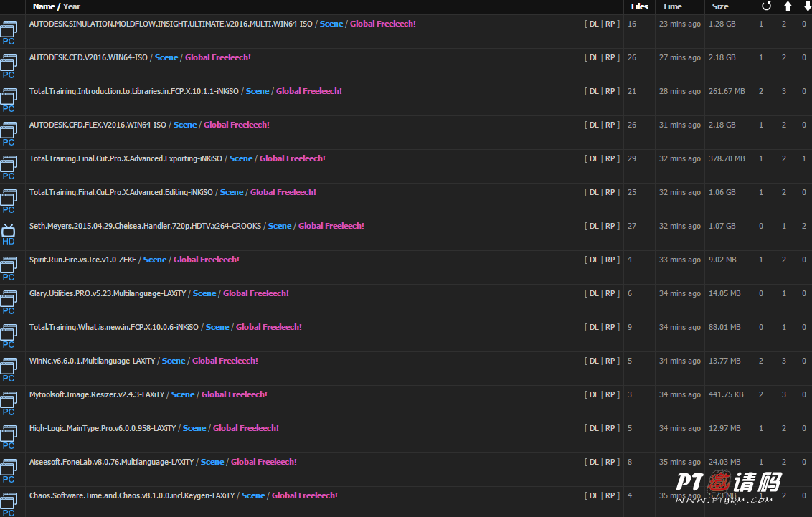The image size is (812, 517).
Task: Open Total.Training.What.is.new.in.FCP.X.10.0.6 torrent title
Action: [x=114, y=327]
